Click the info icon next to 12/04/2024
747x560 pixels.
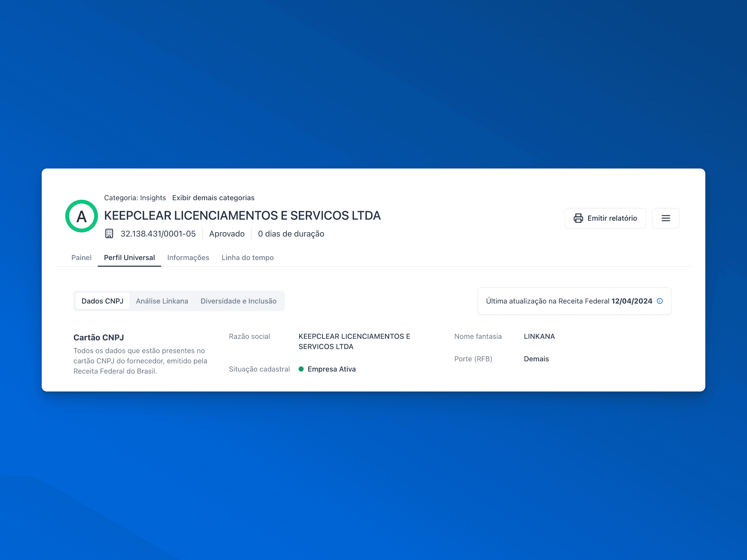coord(659,301)
